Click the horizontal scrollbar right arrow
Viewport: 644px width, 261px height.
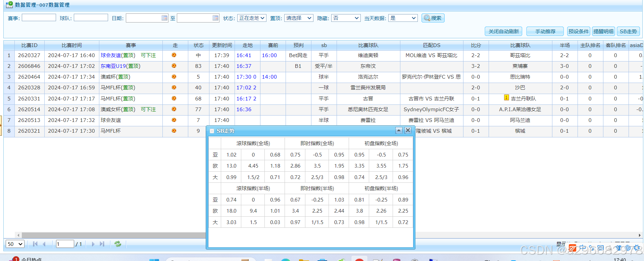[640, 235]
